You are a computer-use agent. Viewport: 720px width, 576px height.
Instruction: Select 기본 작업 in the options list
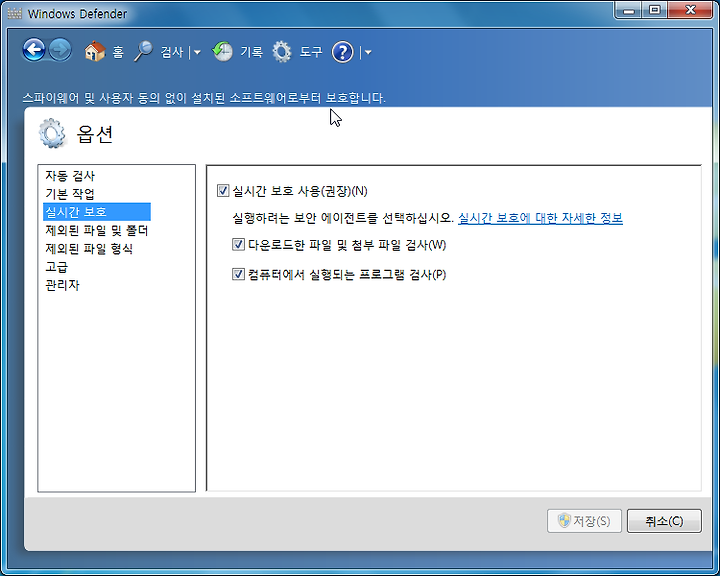coord(70,194)
